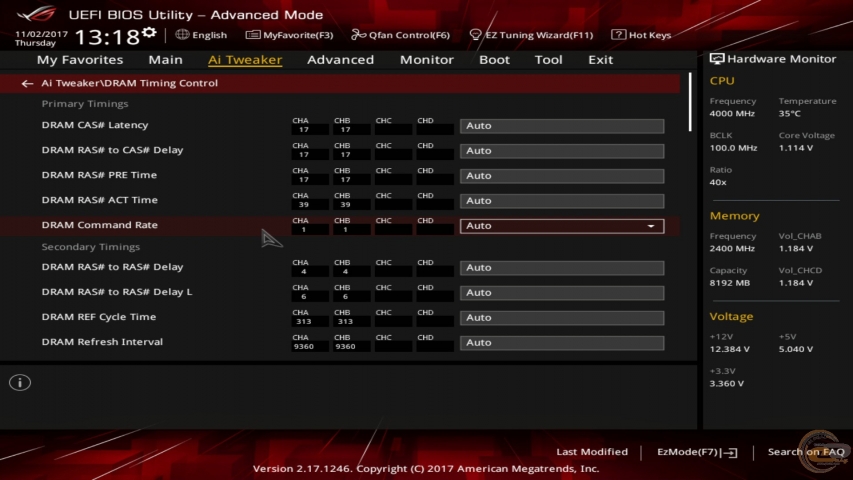853x480 pixels.
Task: Click CHA value 39 for RAS# ACT Time
Action: click(x=304, y=205)
